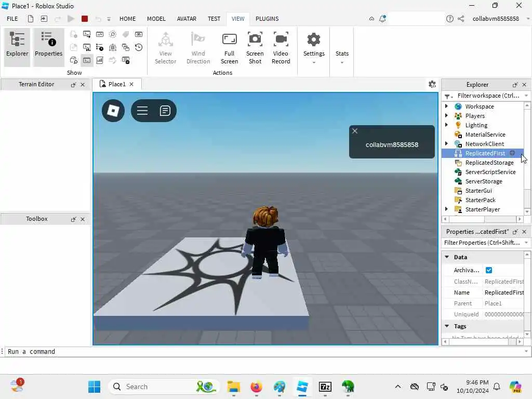
Task: Expand the StarterPlayer tree node
Action: click(x=446, y=209)
